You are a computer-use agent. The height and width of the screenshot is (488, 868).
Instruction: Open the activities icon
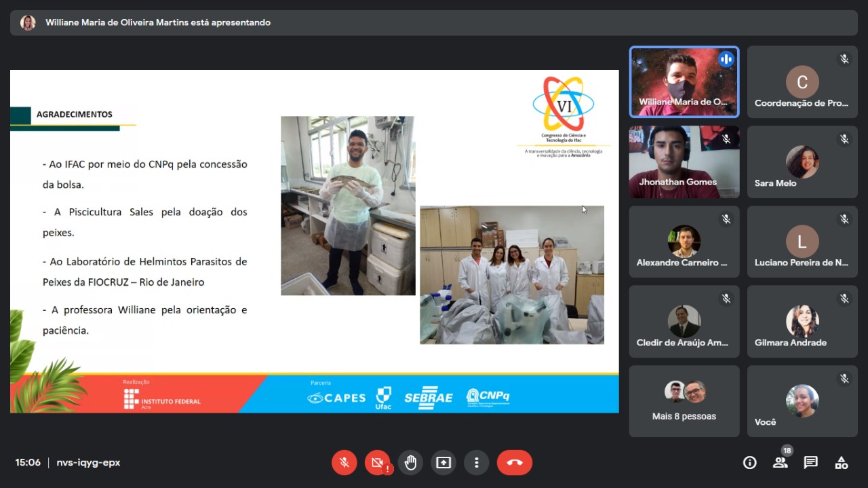(841, 463)
